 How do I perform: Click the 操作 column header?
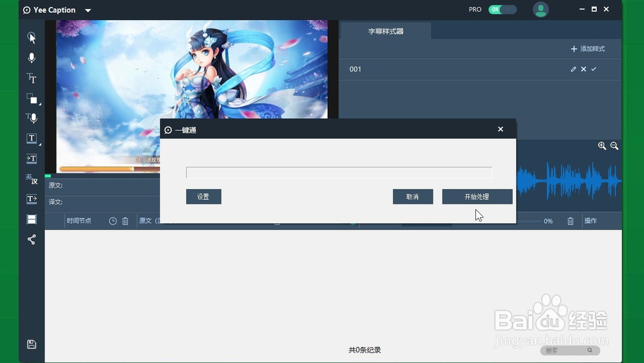coord(591,221)
